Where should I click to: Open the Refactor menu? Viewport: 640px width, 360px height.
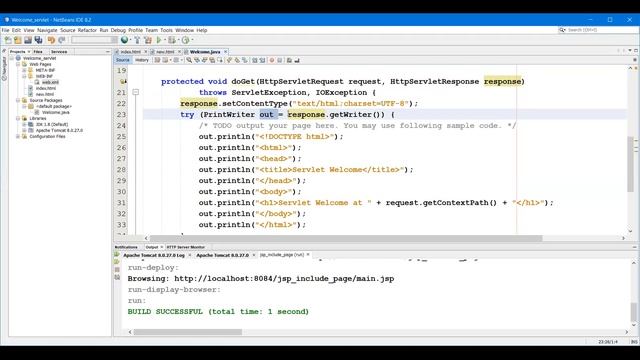pos(87,30)
